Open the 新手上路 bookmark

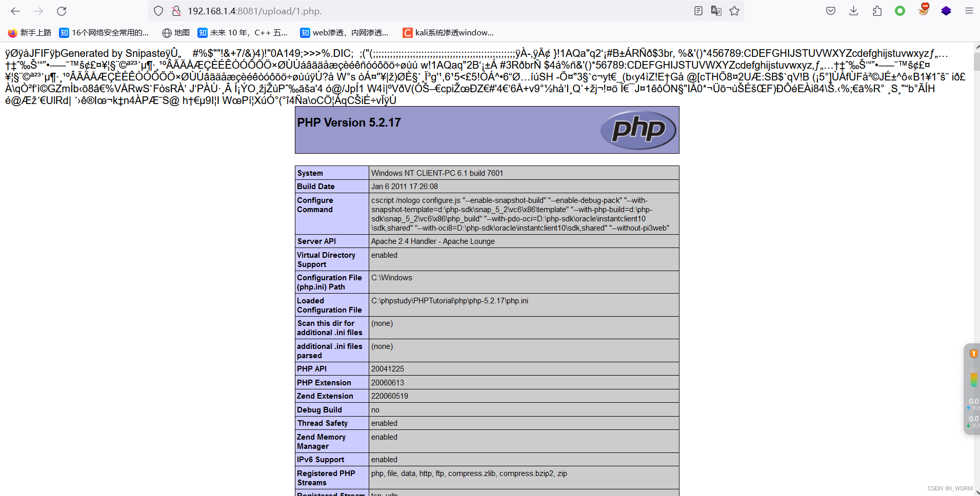(30, 33)
